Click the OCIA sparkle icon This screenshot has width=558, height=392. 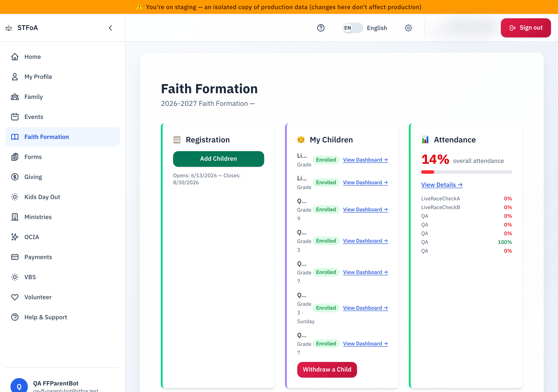(15, 237)
